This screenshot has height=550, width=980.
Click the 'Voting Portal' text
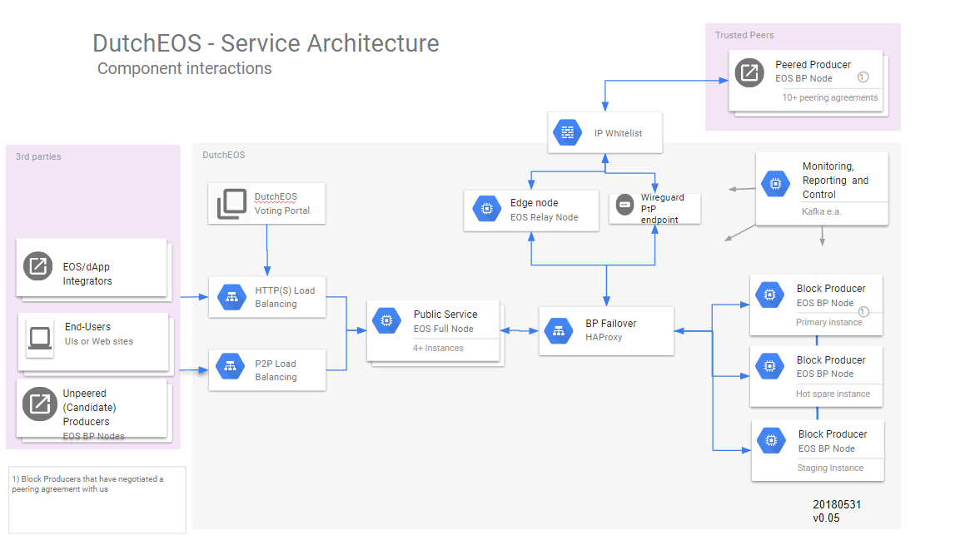click(x=282, y=211)
